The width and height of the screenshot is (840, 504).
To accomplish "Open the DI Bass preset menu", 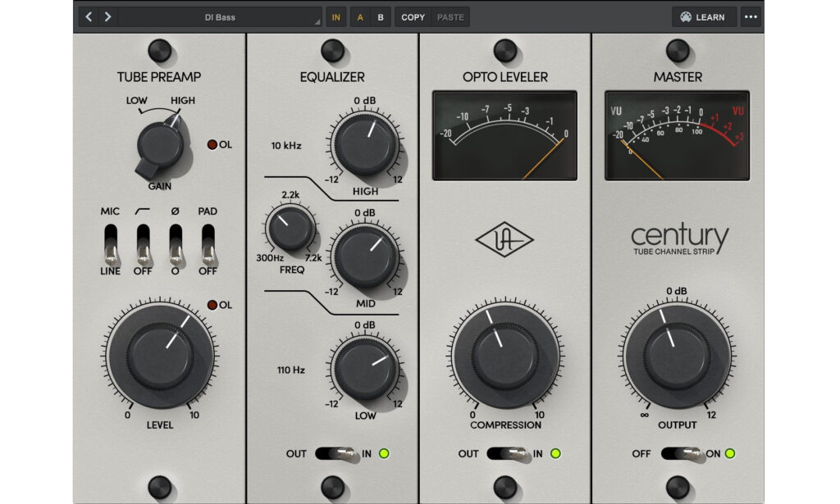I will point(221,16).
